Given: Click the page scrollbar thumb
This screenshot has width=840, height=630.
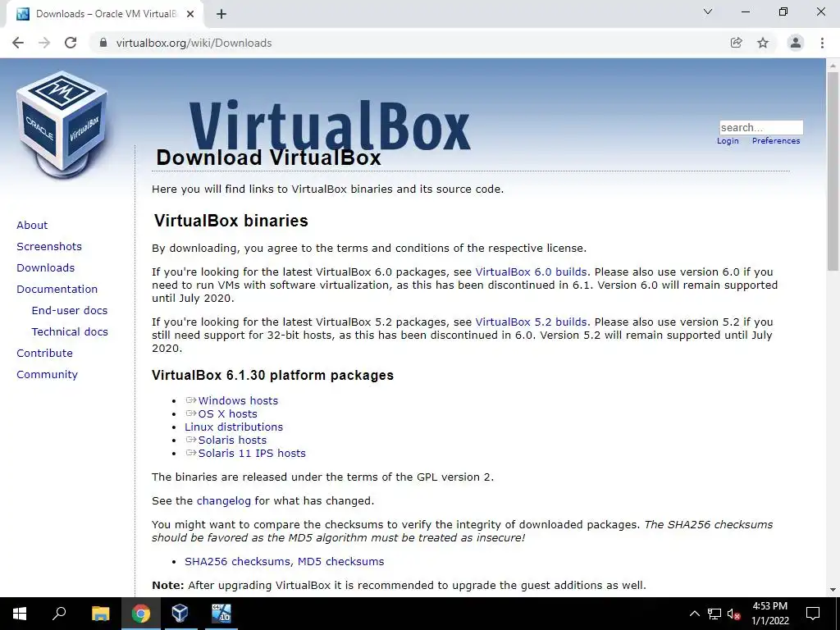Looking at the screenshot, I should click(833, 171).
